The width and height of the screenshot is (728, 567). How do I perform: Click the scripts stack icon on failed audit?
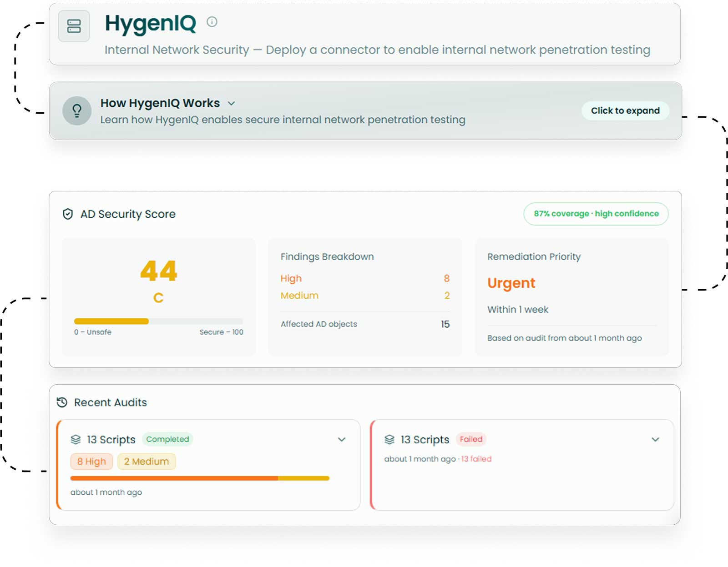coord(389,439)
